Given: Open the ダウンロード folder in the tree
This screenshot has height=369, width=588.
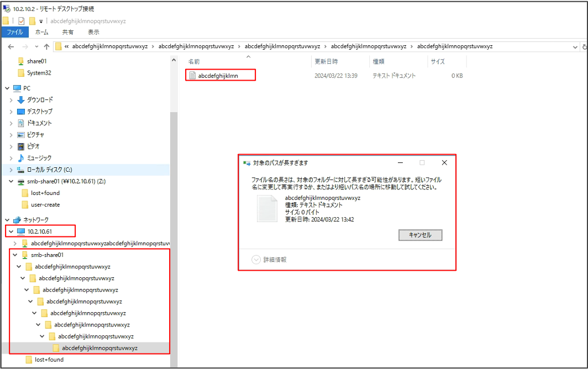Looking at the screenshot, I should click(x=40, y=100).
